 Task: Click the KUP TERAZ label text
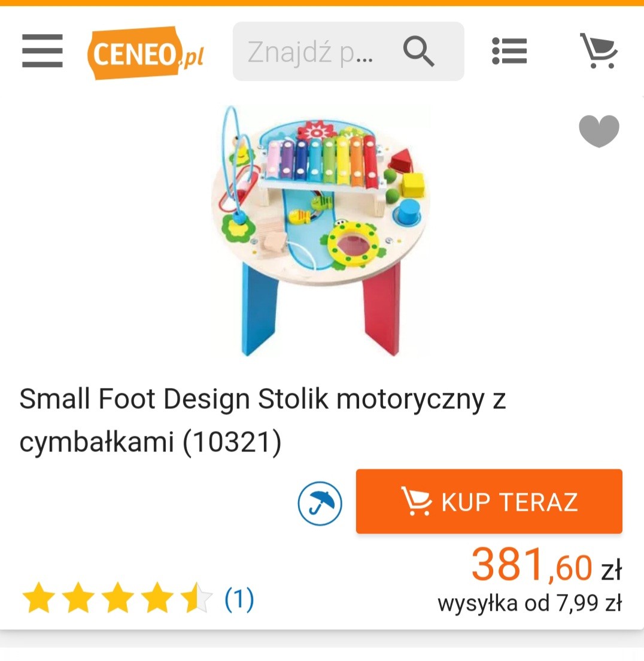pos(509,502)
